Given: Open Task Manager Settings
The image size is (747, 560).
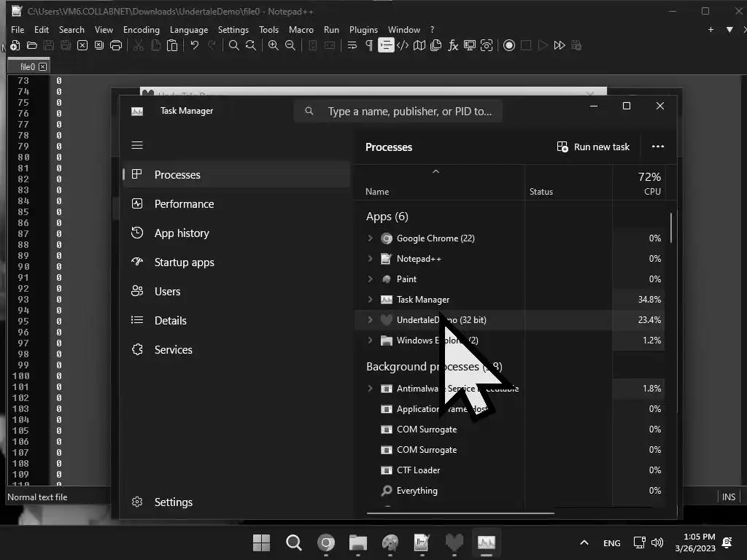Looking at the screenshot, I should 237,502.
